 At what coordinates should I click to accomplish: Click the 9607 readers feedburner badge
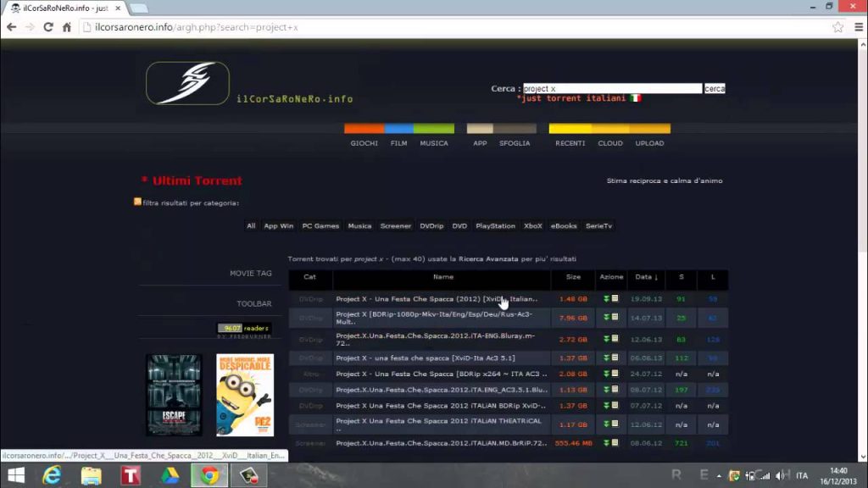point(244,330)
